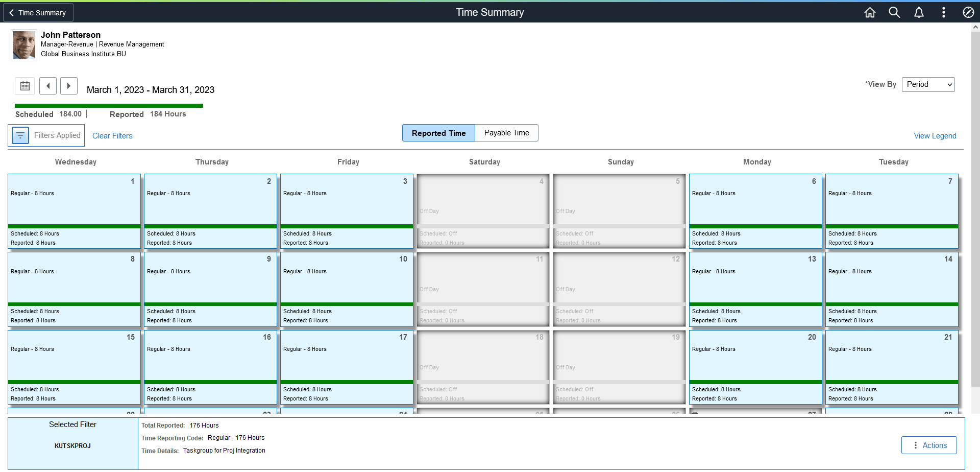
Task: Click the KUTSKPROJ Selected Filter panel
Action: pos(72,444)
